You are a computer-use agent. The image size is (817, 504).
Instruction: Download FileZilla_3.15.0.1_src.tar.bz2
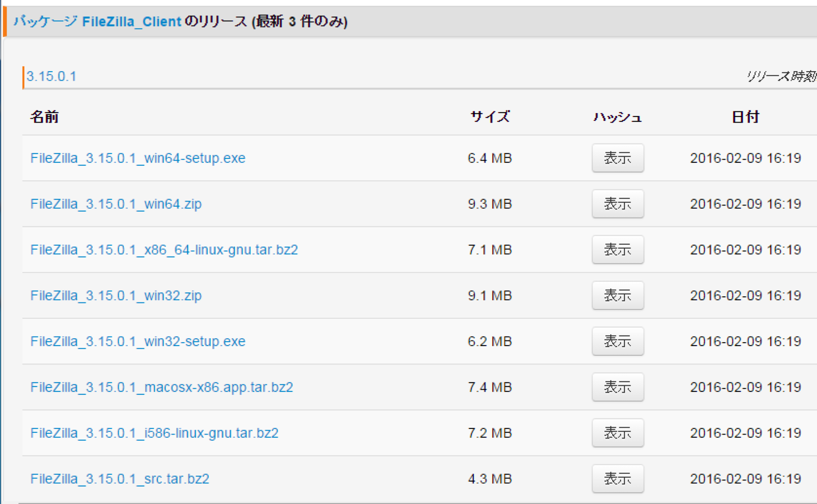tap(120, 479)
